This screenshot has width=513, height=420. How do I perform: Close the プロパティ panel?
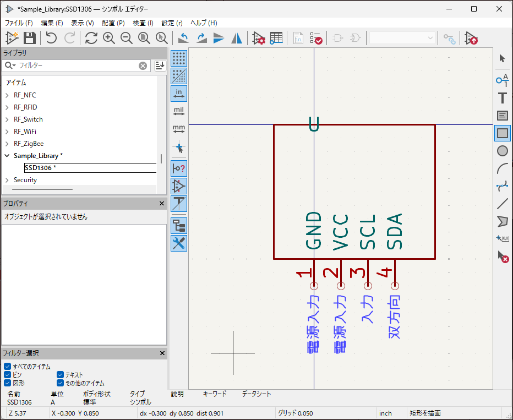pyautogui.click(x=162, y=204)
